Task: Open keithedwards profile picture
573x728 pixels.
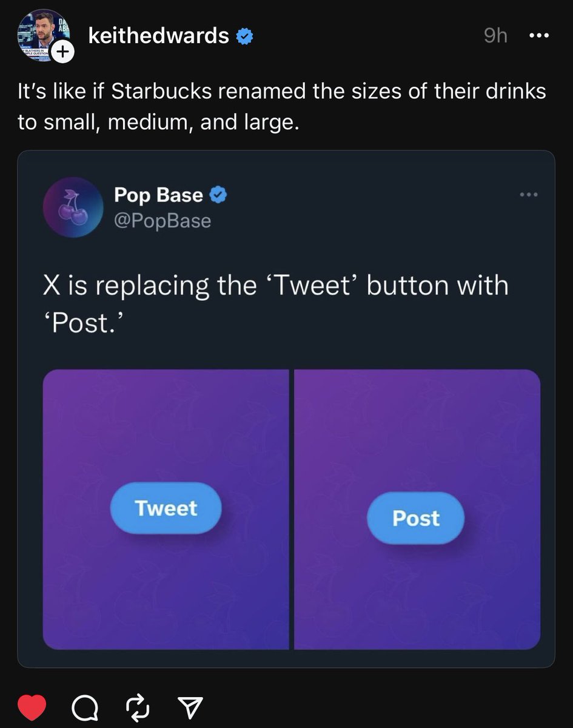Action: (x=41, y=34)
